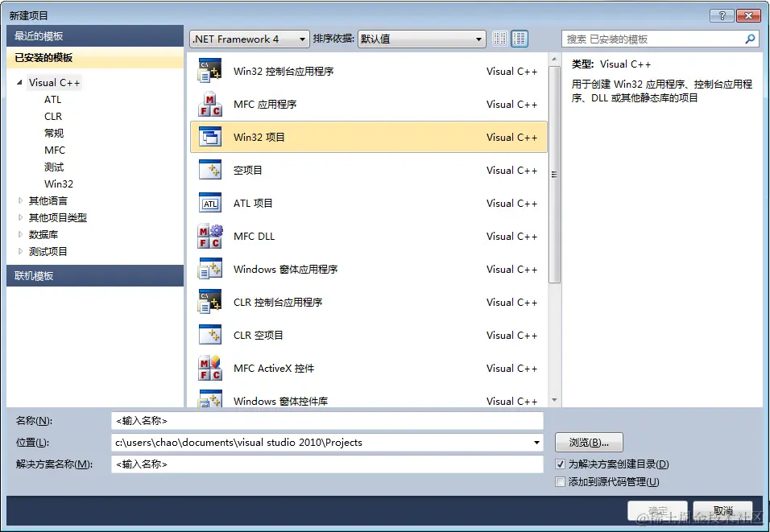Select 常规 under Visual C++

tap(53, 133)
